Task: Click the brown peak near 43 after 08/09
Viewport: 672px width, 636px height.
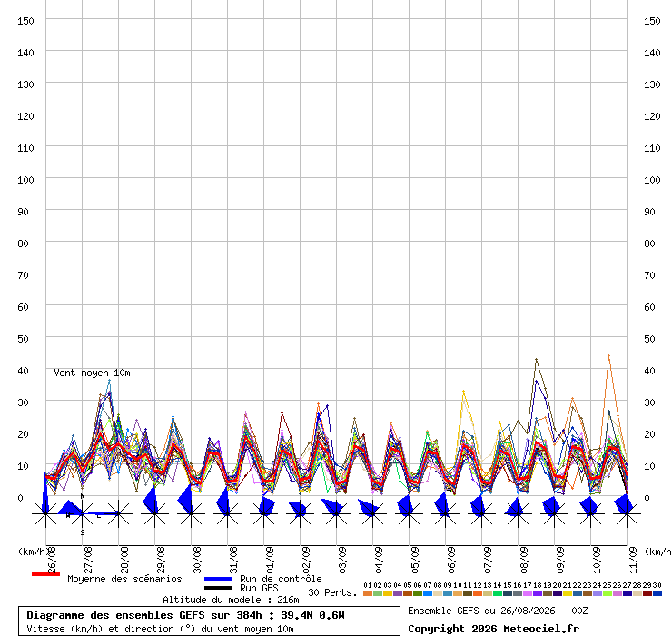Action: [x=536, y=360]
